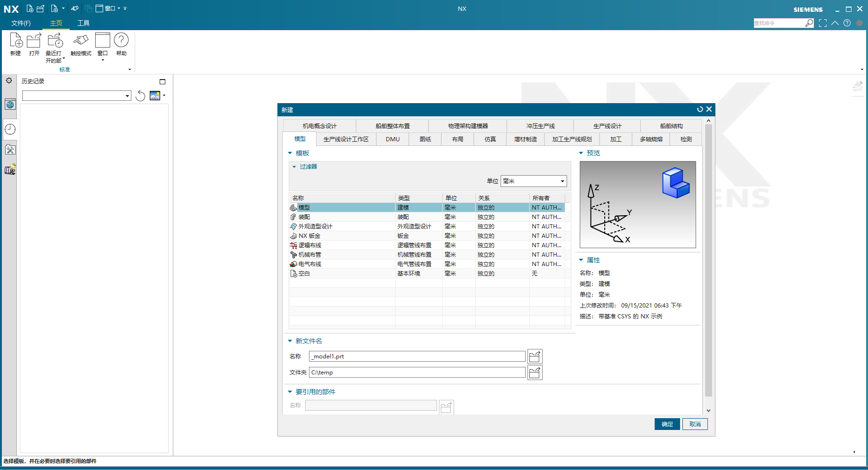The height and width of the screenshot is (470, 868).
Task: Select the 图纸 tab in dialog
Action: point(425,139)
